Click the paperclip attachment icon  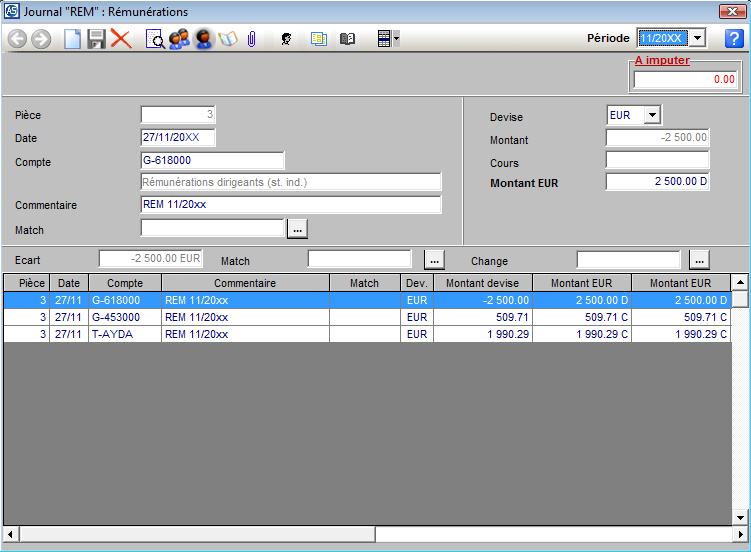[x=252, y=39]
